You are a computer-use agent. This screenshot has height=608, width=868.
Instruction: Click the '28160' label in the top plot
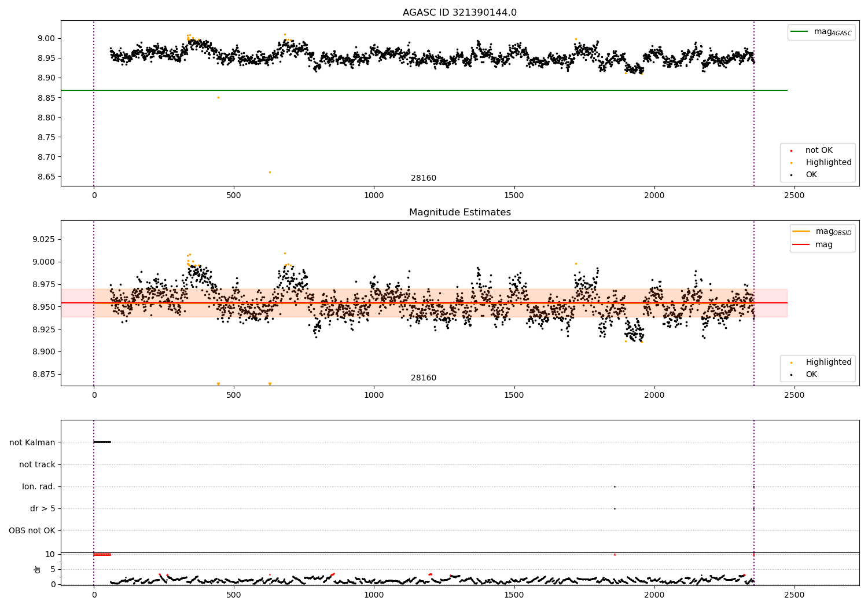[x=424, y=178]
